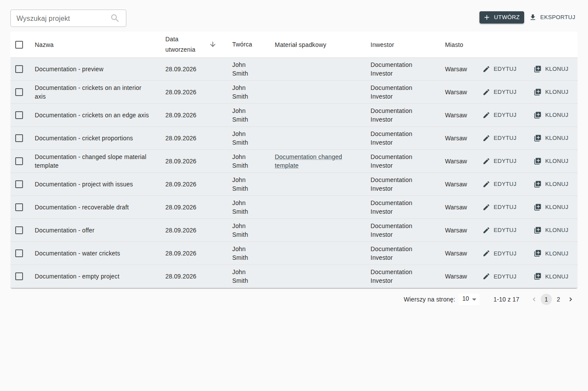Click pencil icon for Documentation - empty project
Image resolution: width=588 pixels, height=391 pixels.
[x=486, y=276]
